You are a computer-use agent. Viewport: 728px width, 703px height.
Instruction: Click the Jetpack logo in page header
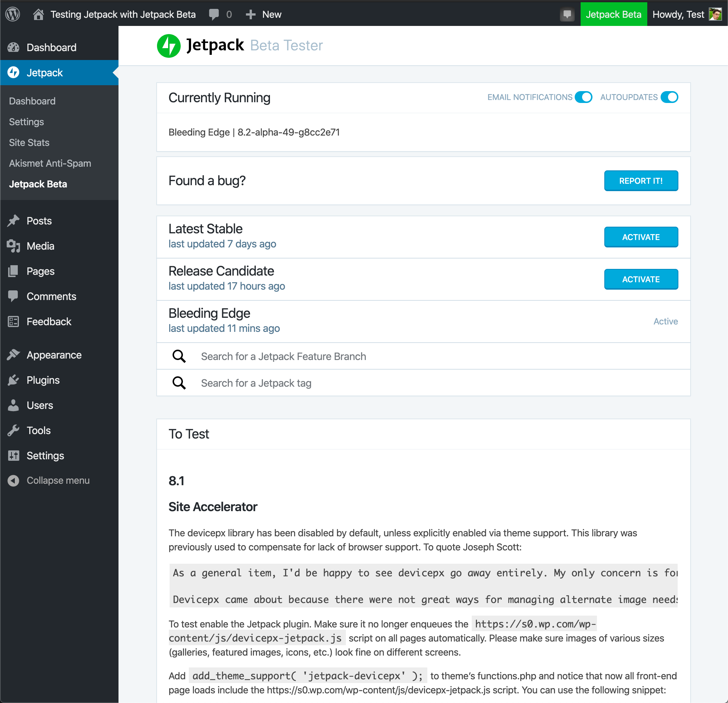[x=168, y=46]
